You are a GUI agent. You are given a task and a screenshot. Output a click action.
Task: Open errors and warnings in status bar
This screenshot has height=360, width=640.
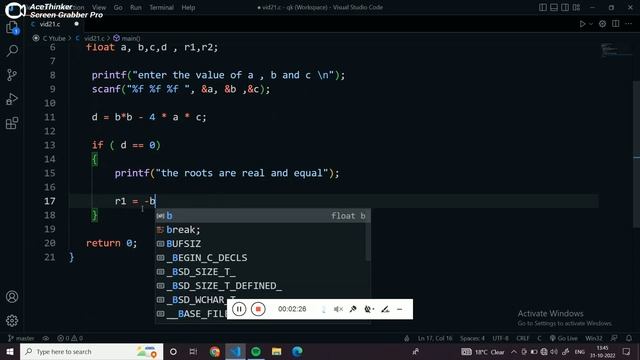[70, 338]
